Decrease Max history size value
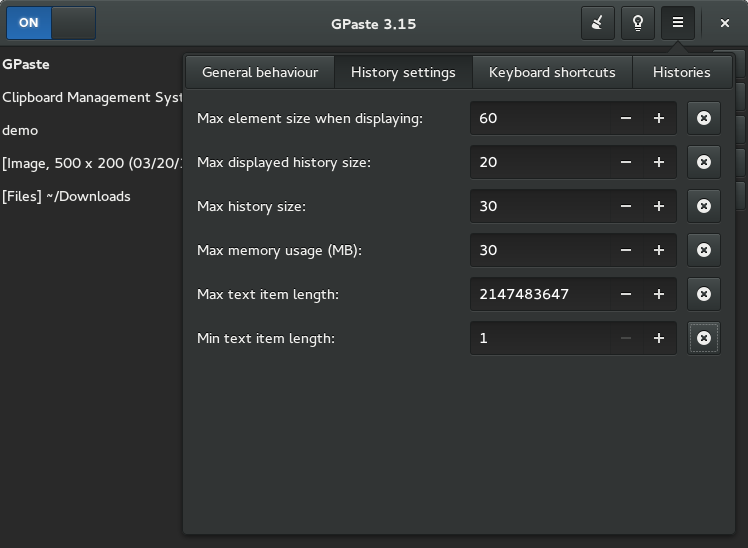Image resolution: width=748 pixels, height=548 pixels. click(x=626, y=206)
